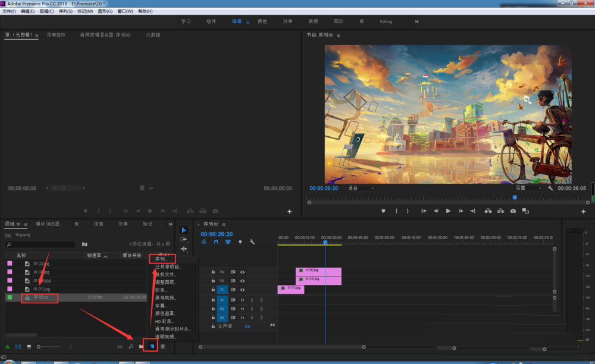Select the Selection (arrow) tool
Image resolution: width=595 pixels, height=364 pixels.
click(x=184, y=230)
